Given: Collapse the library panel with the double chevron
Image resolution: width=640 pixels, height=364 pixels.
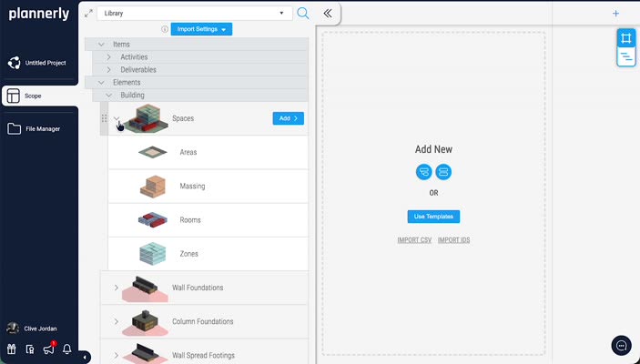Looking at the screenshot, I should click(x=328, y=14).
